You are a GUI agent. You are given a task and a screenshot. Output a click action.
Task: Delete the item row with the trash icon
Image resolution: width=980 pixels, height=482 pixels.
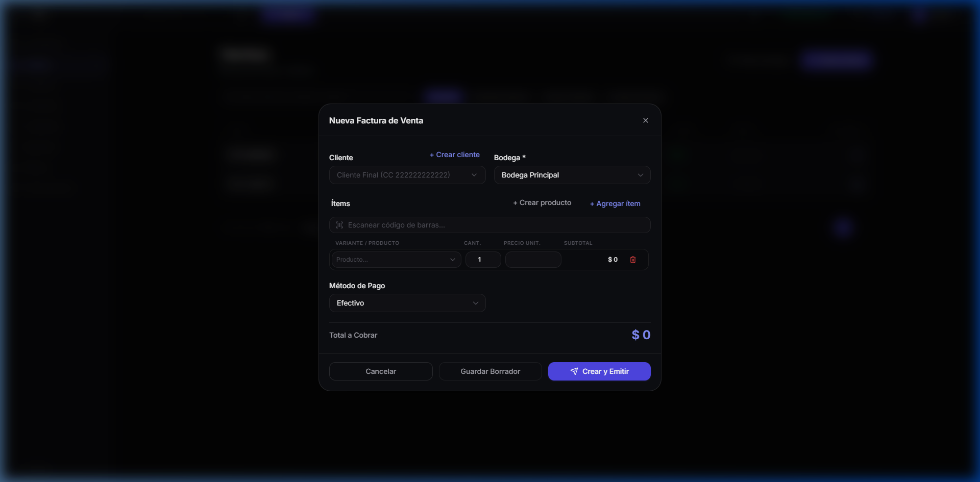632,260
